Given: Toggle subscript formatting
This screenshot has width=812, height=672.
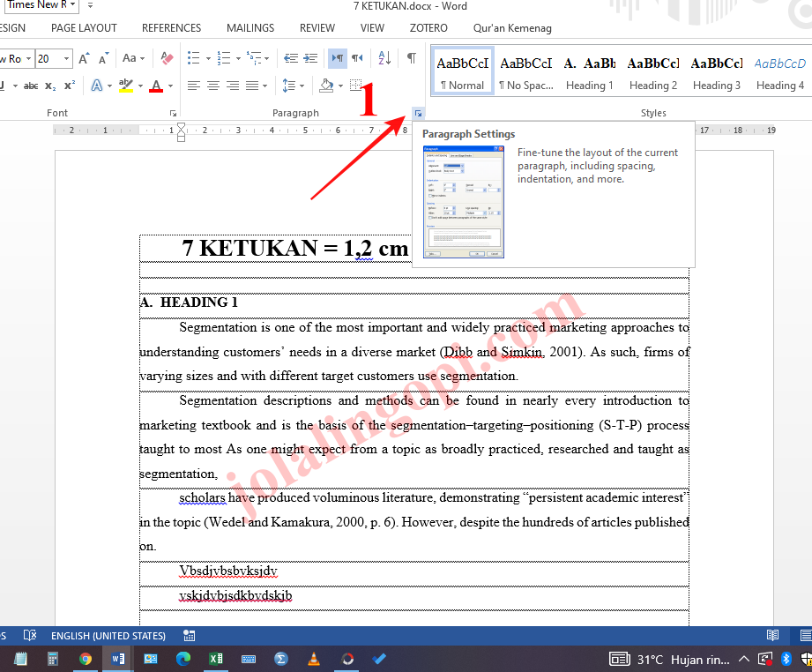Looking at the screenshot, I should point(50,85).
